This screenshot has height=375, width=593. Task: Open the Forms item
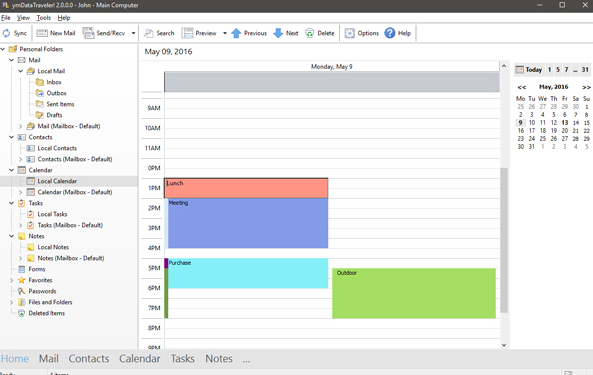37,269
